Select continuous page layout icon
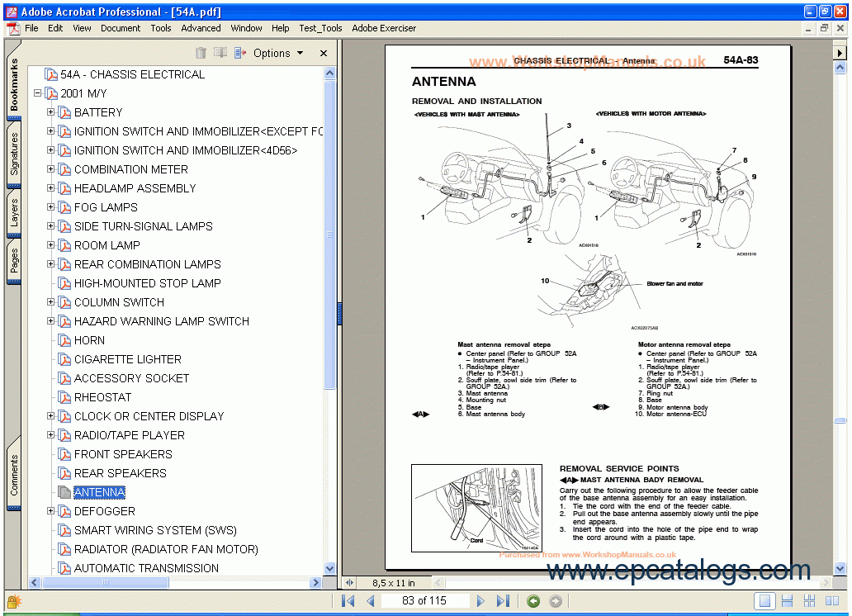This screenshot has width=852, height=616. 787,601
